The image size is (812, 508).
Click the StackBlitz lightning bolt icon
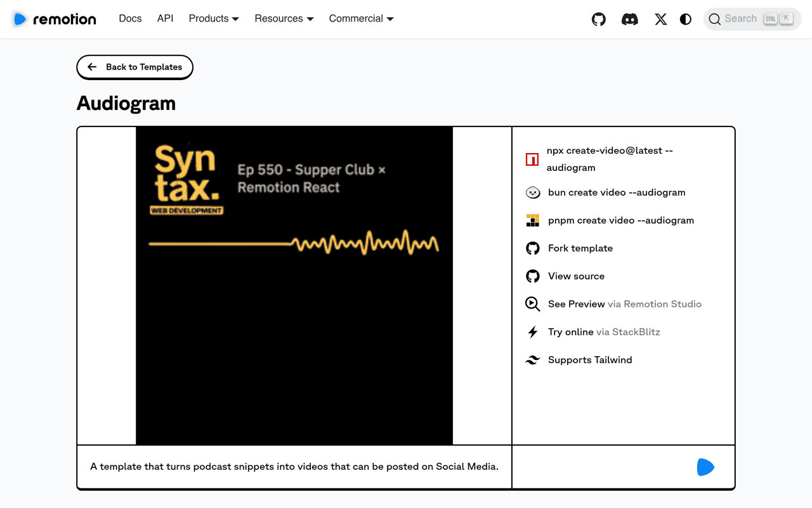[533, 332]
